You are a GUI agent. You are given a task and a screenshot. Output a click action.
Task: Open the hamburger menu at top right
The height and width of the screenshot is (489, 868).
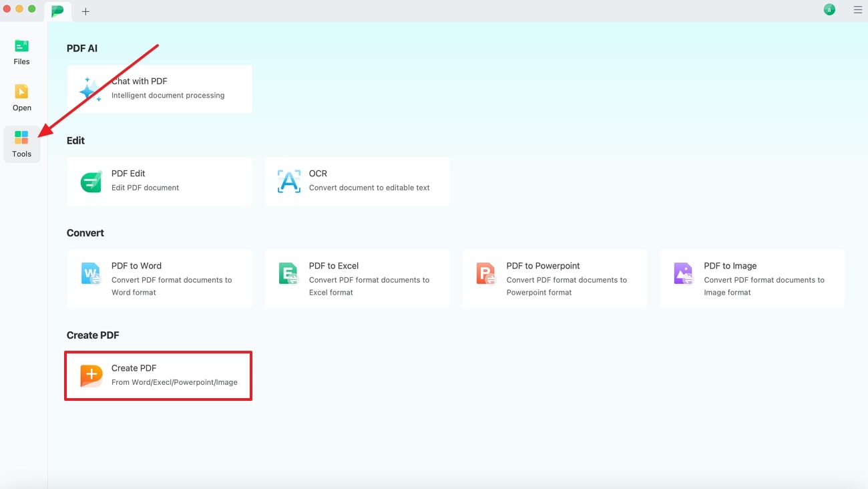click(858, 10)
